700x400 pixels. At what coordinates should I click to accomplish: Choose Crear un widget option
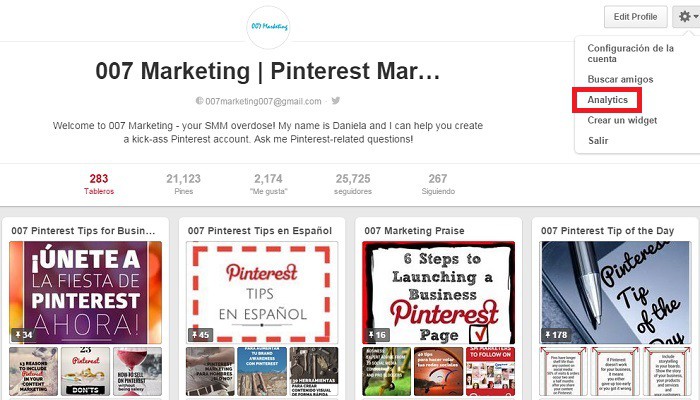(622, 121)
